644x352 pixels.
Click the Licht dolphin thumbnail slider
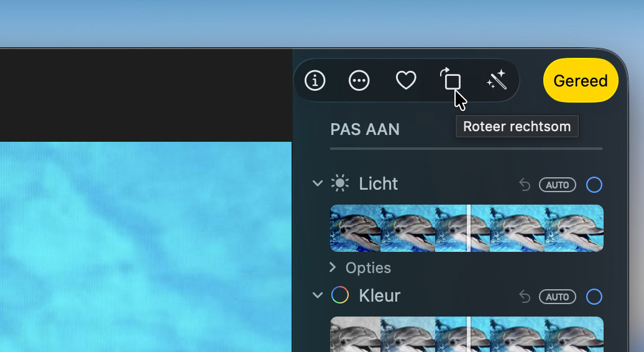pyautogui.click(x=466, y=228)
